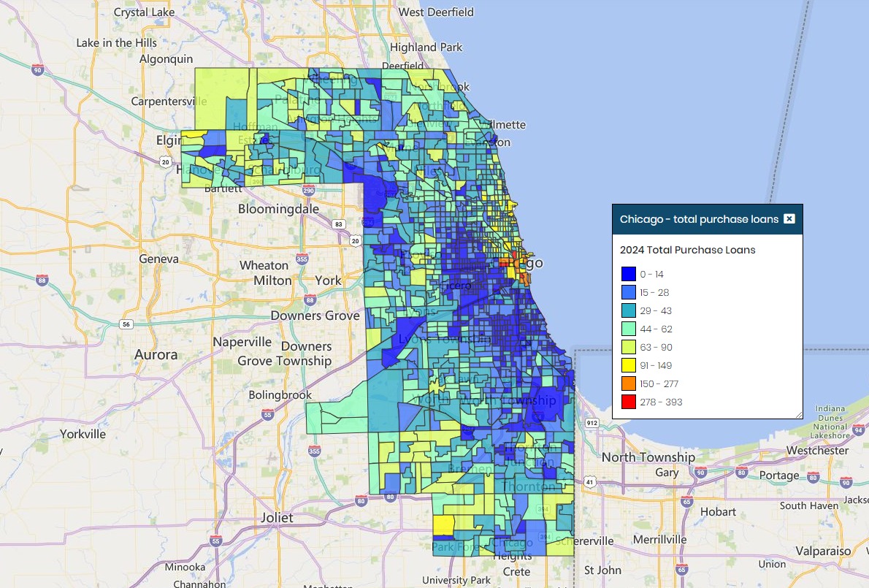869x588 pixels.
Task: Click the "0 - 14" range label
Action: coord(651,274)
